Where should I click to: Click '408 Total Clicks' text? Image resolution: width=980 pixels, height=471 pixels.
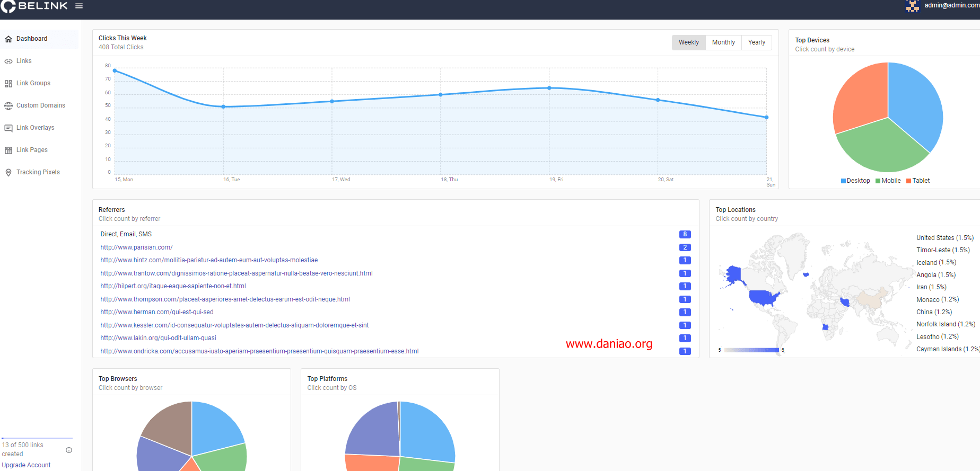121,47
